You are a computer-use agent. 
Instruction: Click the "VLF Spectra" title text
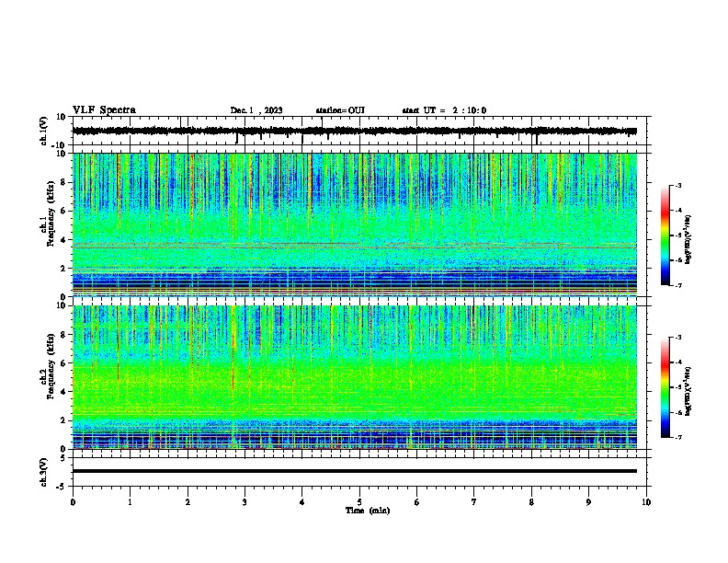104,110
